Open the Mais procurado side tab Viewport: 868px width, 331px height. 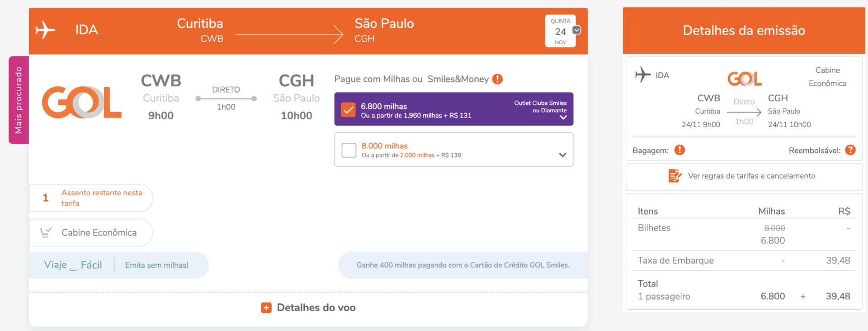pos(19,100)
